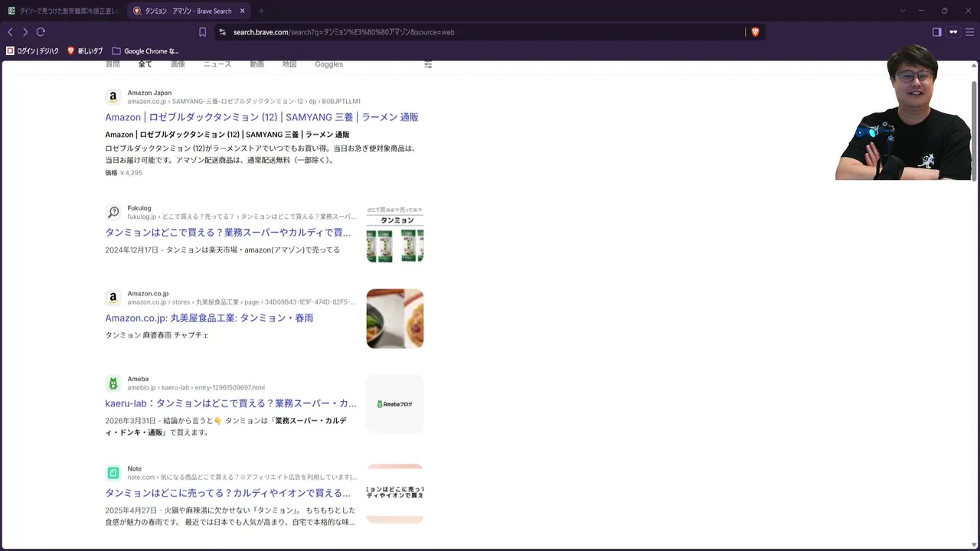Screen dimensions: 980x551
Task: Switch to the ニュース search tab
Action: coord(217,64)
